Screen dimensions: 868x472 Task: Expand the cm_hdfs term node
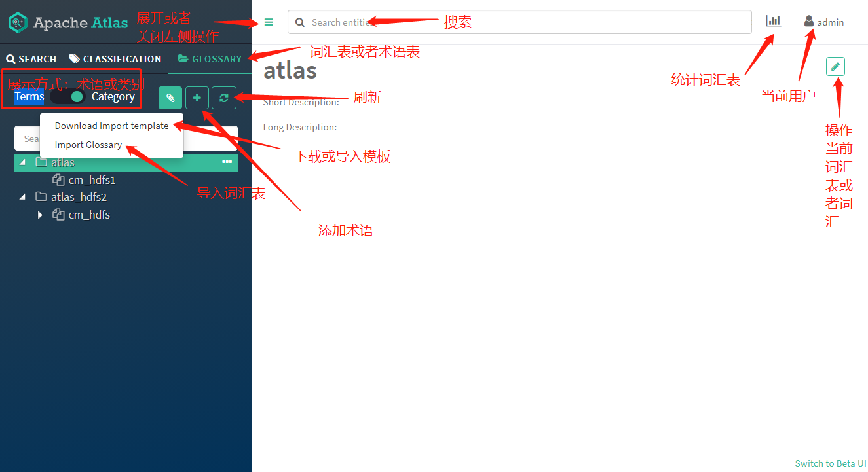tap(40, 215)
